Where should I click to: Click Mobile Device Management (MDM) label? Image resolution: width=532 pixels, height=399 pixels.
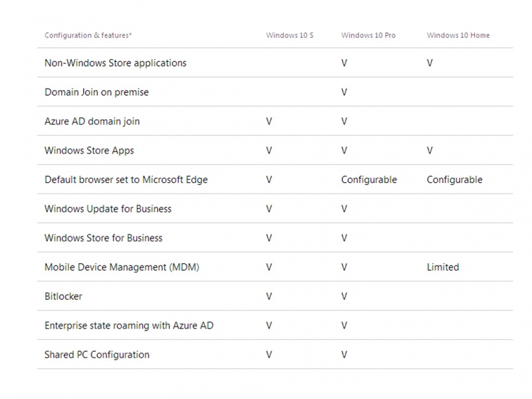pos(122,267)
